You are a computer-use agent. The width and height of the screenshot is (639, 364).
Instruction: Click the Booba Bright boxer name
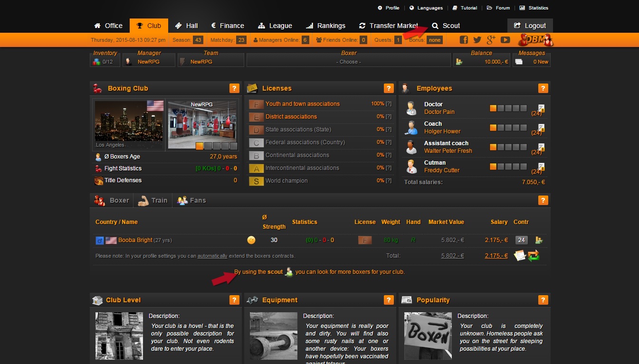pyautogui.click(x=135, y=240)
